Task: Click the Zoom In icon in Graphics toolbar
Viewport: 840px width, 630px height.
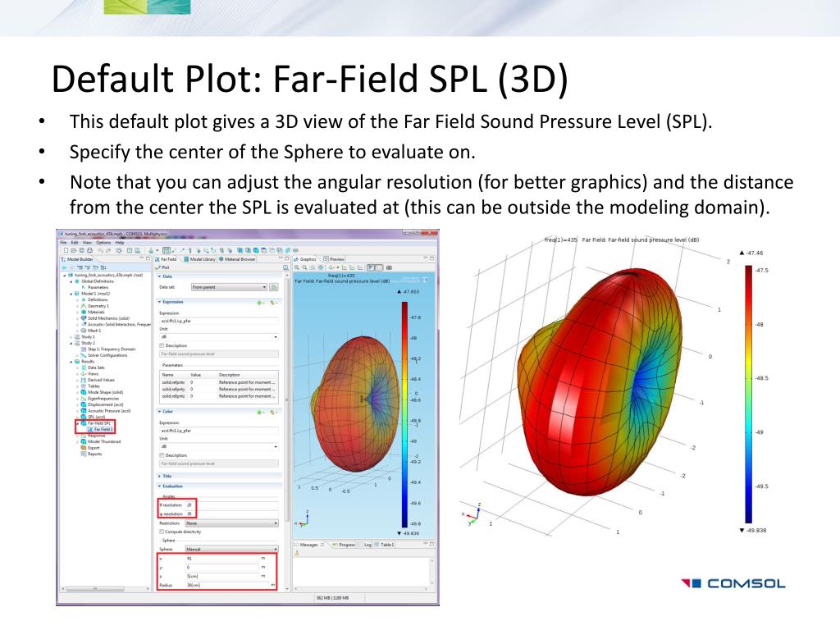Action: coord(296,267)
